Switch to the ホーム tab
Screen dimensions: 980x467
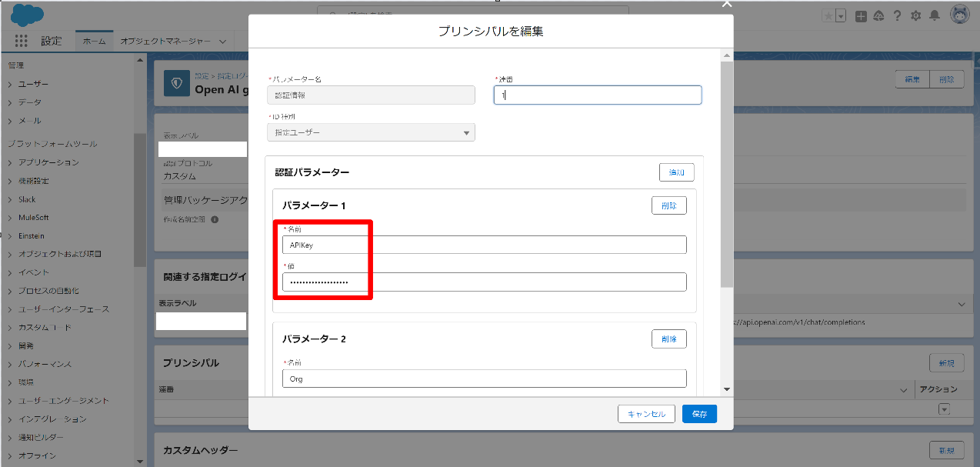(x=94, y=41)
